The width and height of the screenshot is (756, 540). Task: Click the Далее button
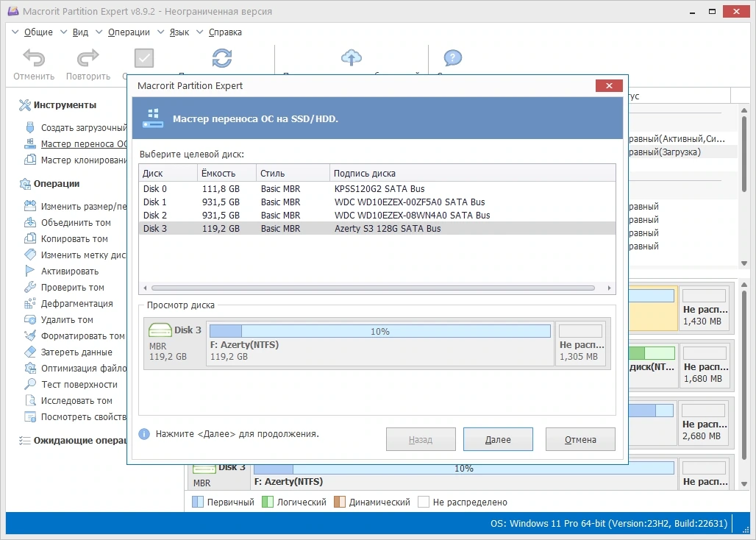point(498,439)
